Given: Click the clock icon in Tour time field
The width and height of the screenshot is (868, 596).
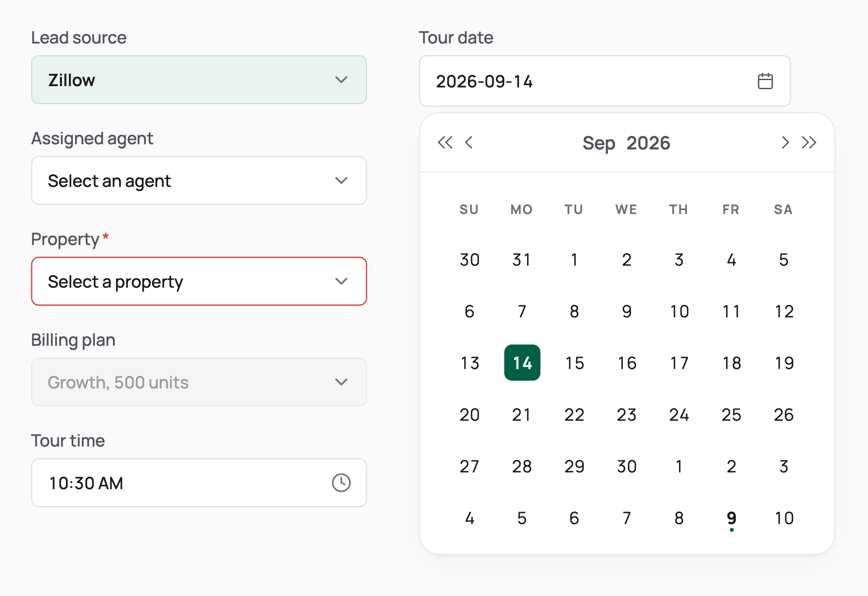Looking at the screenshot, I should point(341,483).
